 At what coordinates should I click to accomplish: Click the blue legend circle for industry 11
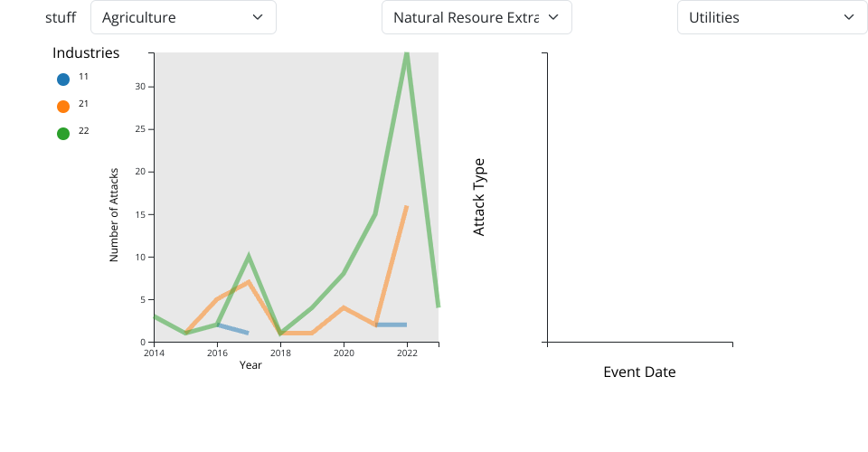[63, 80]
